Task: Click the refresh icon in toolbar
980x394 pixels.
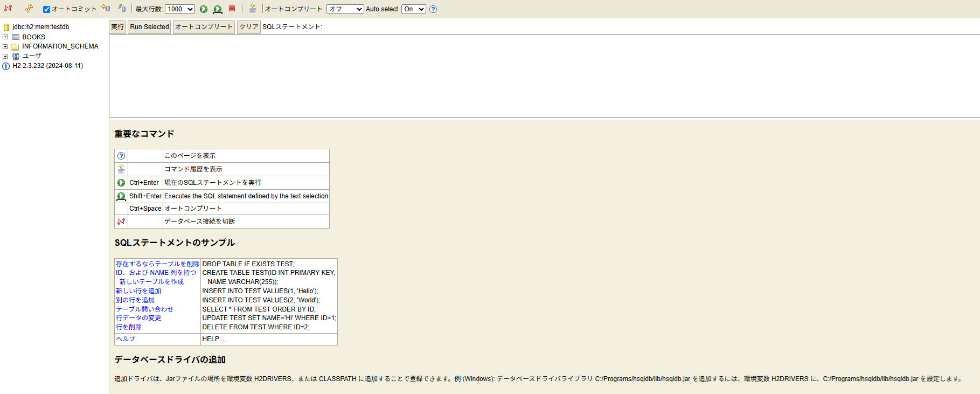Action: pyautogui.click(x=29, y=9)
